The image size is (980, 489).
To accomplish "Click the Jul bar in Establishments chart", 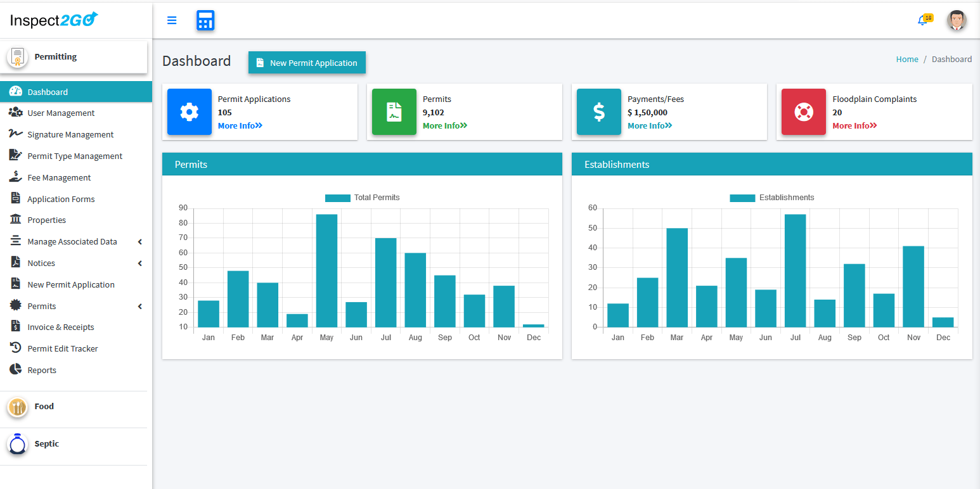I will coord(795,270).
